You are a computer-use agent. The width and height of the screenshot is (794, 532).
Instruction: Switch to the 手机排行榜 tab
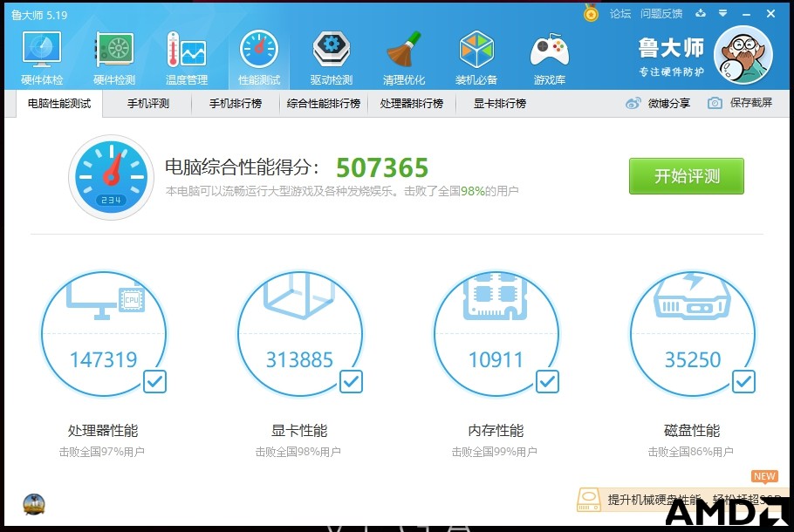point(236,104)
